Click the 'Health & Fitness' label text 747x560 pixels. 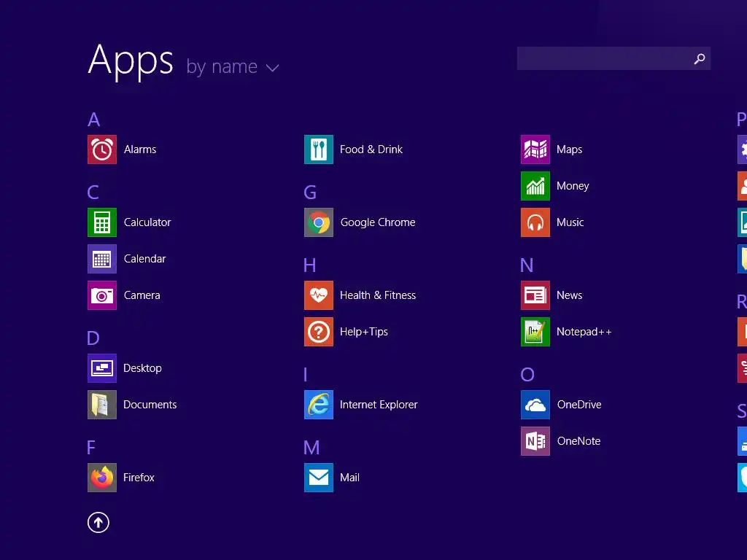379,295
